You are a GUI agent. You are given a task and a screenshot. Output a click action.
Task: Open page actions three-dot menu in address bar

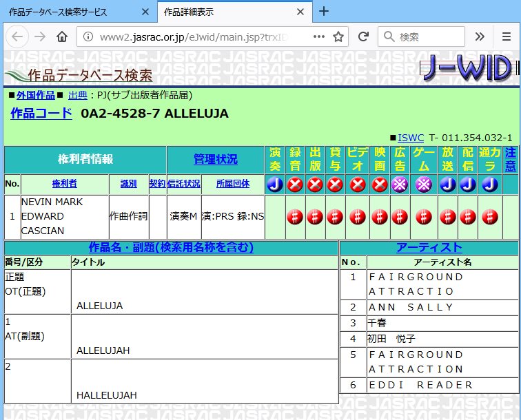[x=319, y=36]
